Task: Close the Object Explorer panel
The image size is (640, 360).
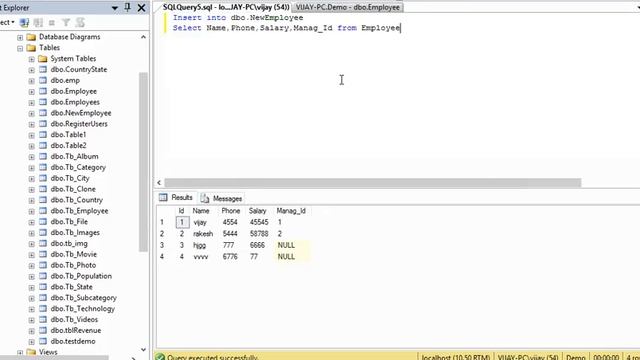Action: tap(141, 8)
